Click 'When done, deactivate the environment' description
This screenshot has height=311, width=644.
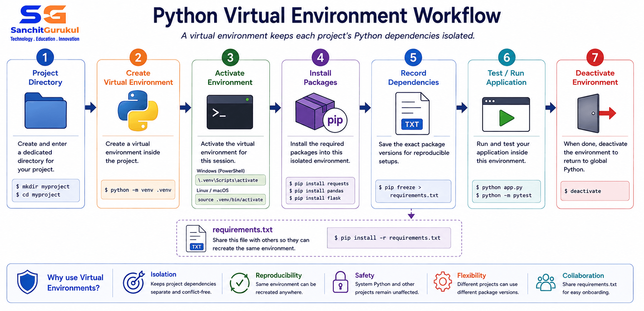click(x=595, y=157)
